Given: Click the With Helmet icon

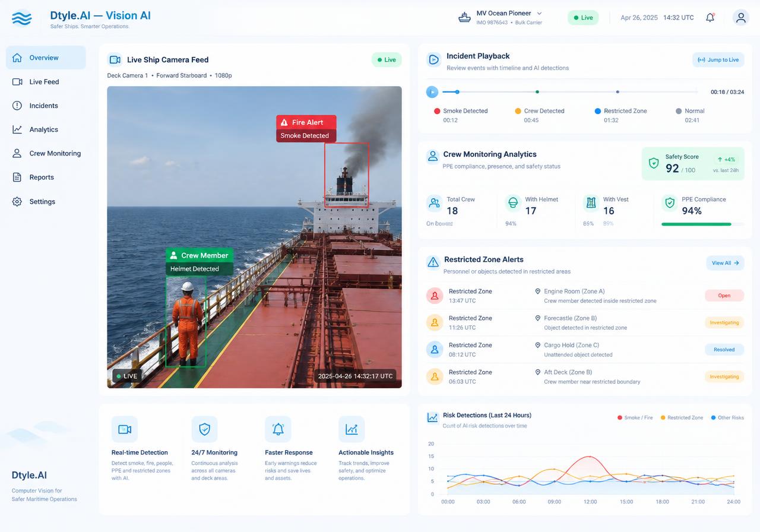Looking at the screenshot, I should click(512, 203).
